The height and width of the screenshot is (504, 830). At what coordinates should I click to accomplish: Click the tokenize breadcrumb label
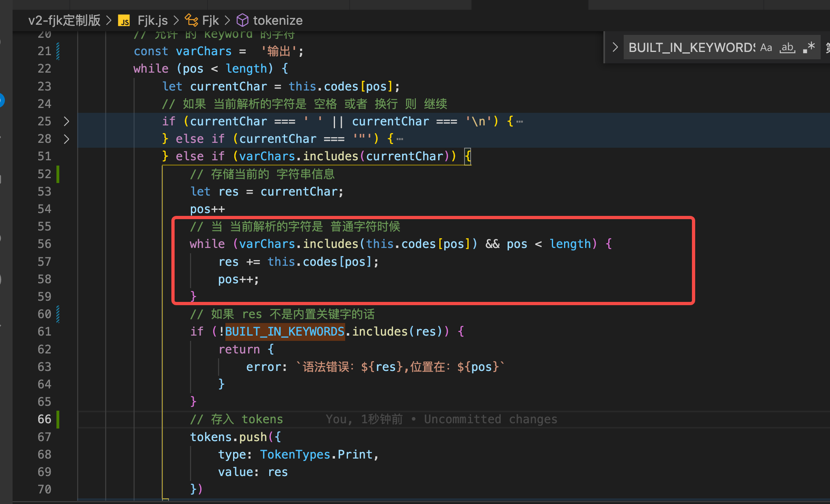(x=278, y=20)
